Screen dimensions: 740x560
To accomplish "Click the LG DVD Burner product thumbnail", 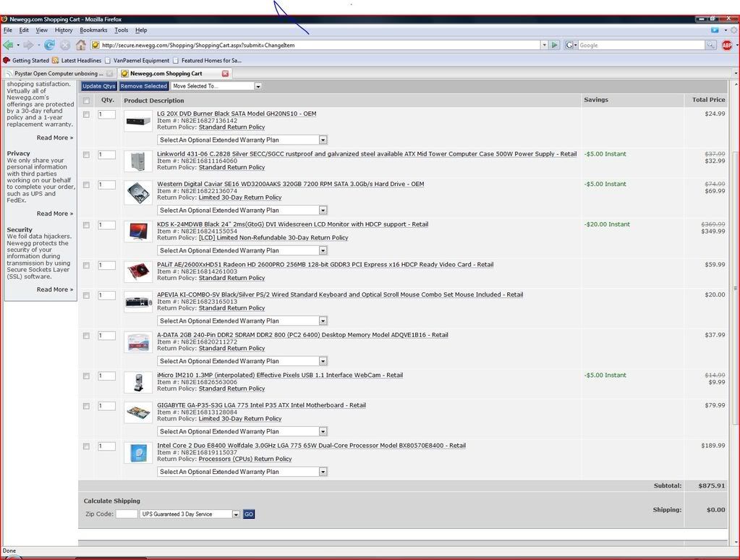I will 138,122.
